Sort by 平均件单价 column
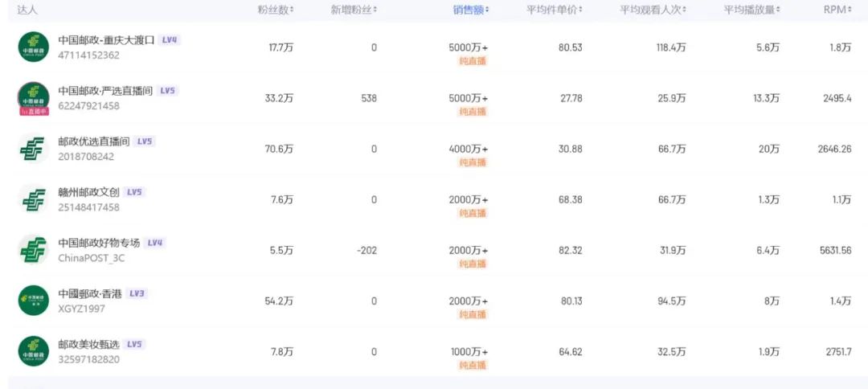The height and width of the screenshot is (389, 868). (x=554, y=10)
